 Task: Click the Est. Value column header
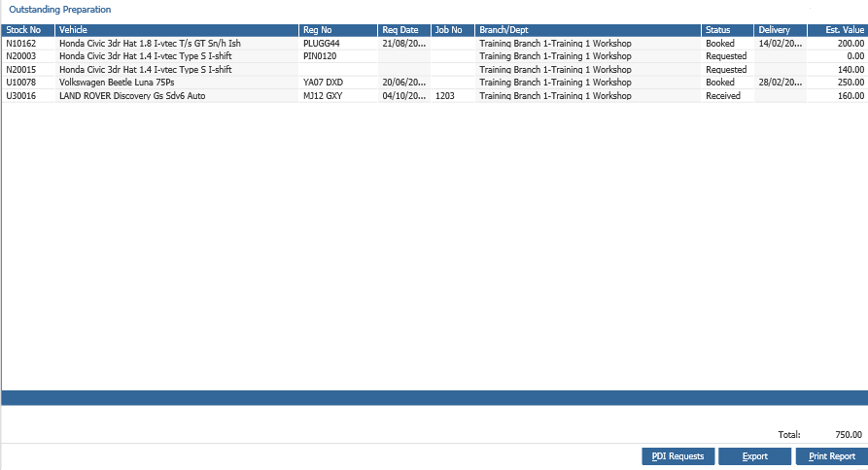pyautogui.click(x=838, y=30)
